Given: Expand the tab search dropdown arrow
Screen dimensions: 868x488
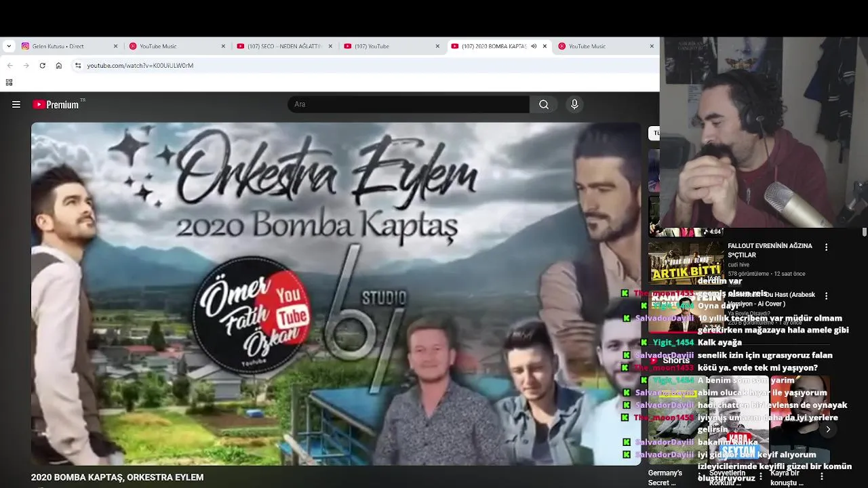Looking at the screenshot, I should point(8,46).
